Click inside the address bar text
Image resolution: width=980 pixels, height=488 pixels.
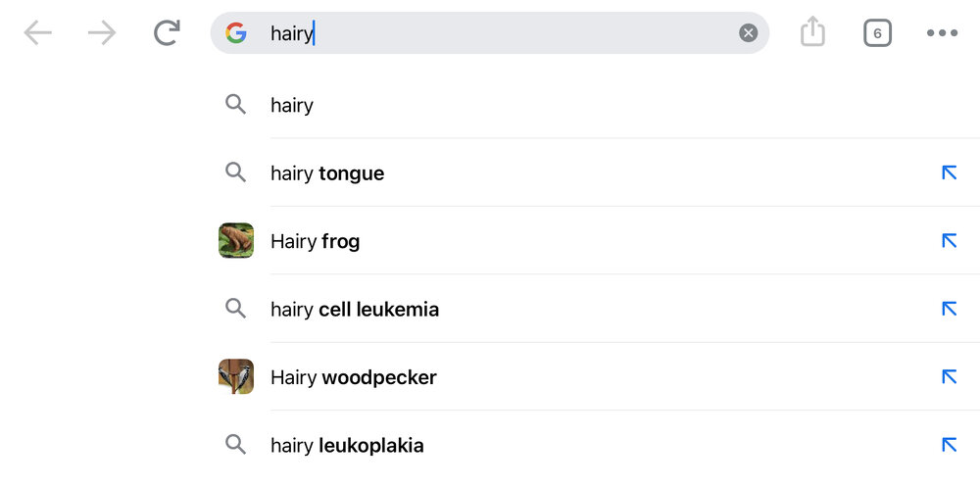click(x=490, y=33)
